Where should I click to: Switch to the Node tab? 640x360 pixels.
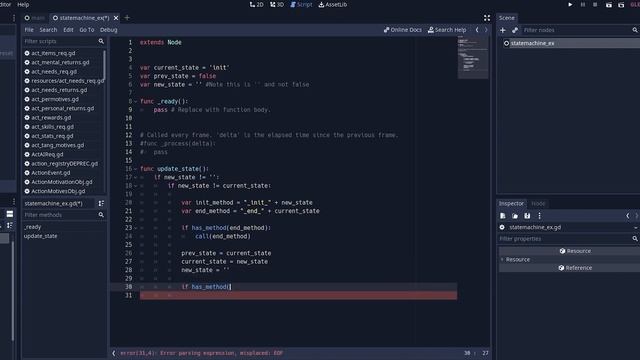pyautogui.click(x=538, y=203)
